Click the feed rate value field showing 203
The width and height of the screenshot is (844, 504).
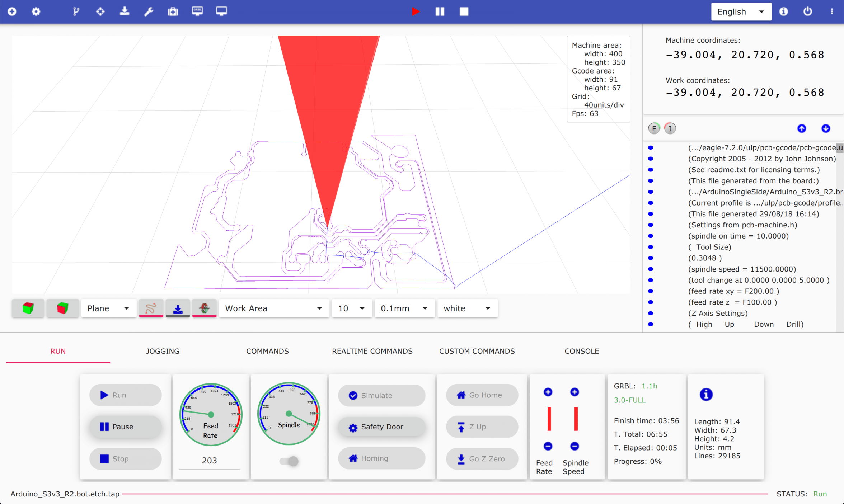209,461
